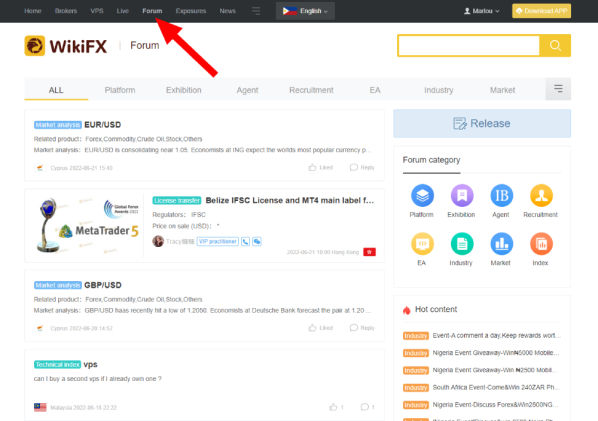Screen dimensions: 598x421
Task: Switch to the Industry tab
Action: pos(439,90)
